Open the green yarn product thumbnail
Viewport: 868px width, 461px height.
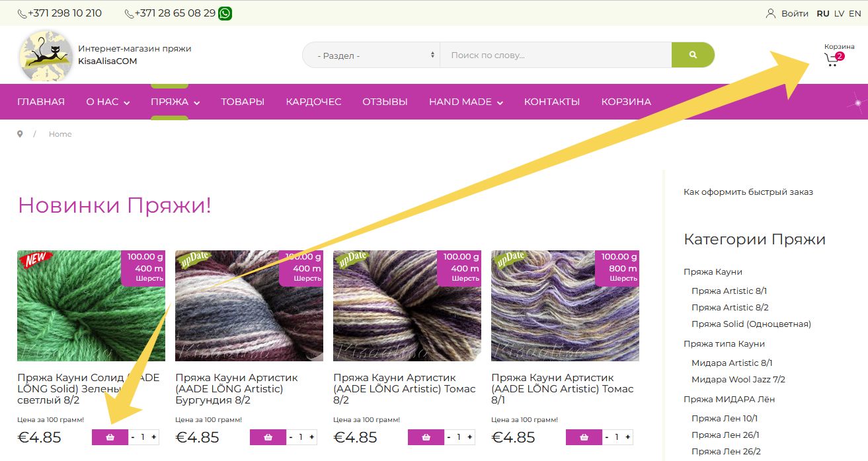[x=91, y=306]
